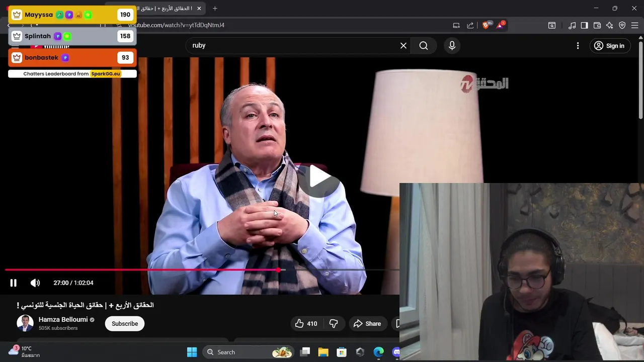
Task: Close the current YouTube tab
Action: 199,9
